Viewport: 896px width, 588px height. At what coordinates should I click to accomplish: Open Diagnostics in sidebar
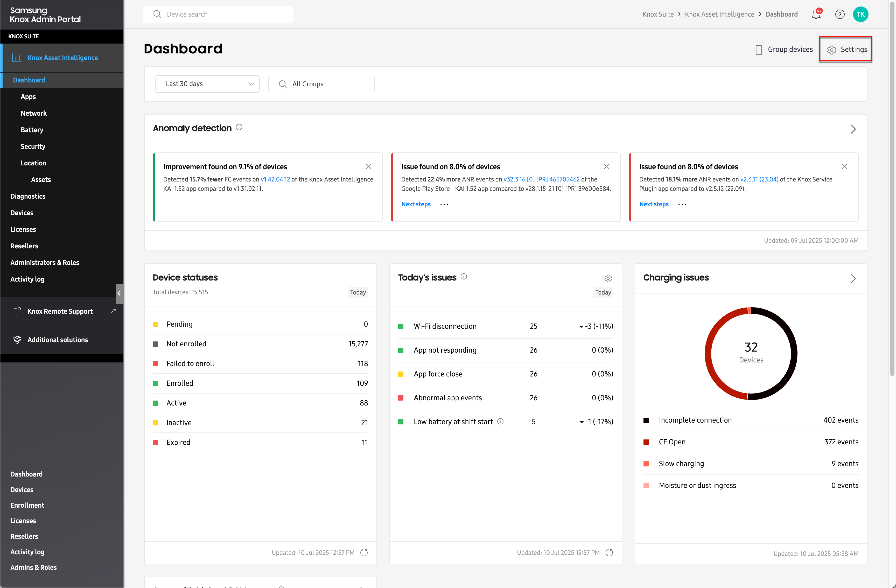pos(28,196)
